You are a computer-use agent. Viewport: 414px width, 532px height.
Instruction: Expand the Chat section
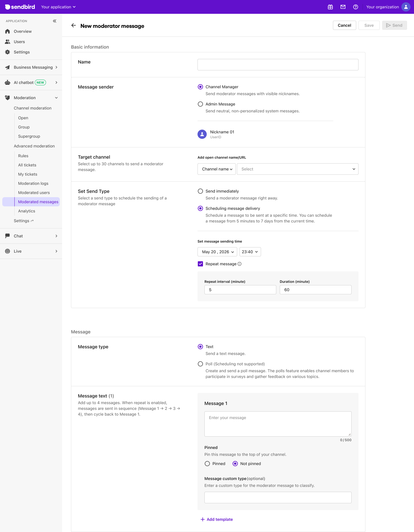56,236
